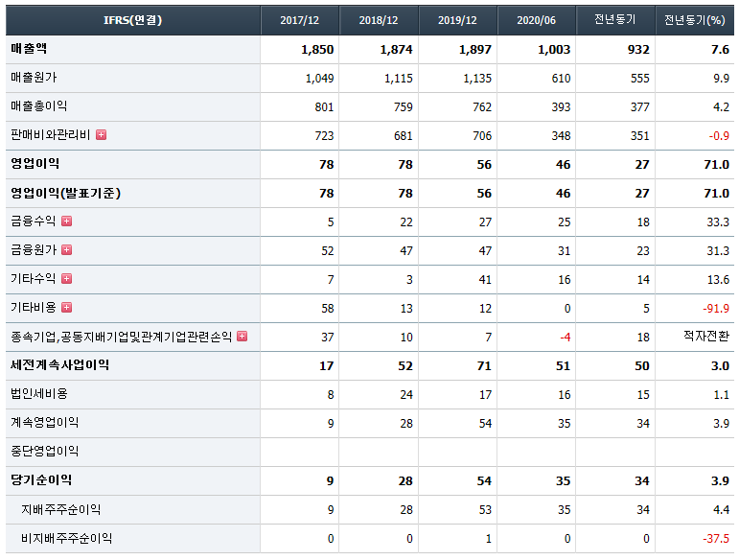Click the 기타비용 change value -91.9
The height and width of the screenshot is (560, 739).
[716, 308]
